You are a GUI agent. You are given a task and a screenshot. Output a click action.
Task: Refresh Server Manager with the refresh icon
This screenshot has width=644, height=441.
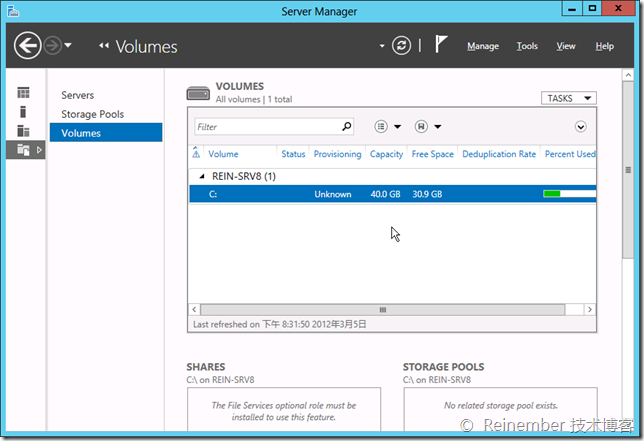[x=402, y=46]
